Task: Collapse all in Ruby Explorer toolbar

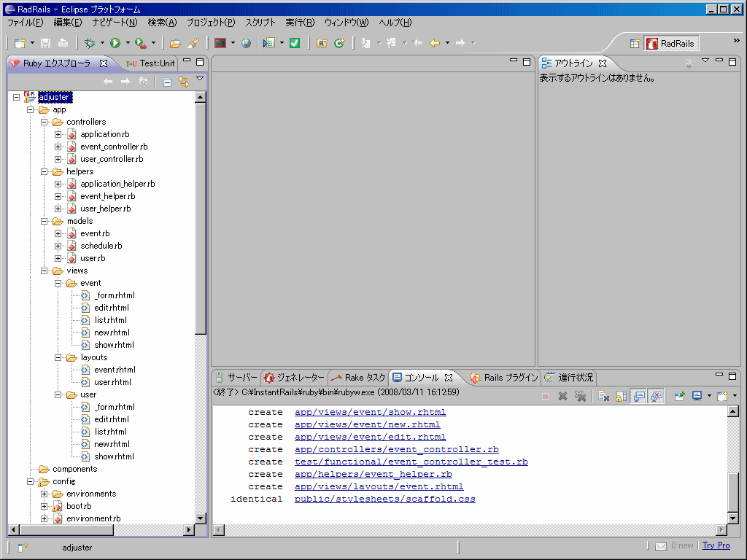Action: point(167,82)
